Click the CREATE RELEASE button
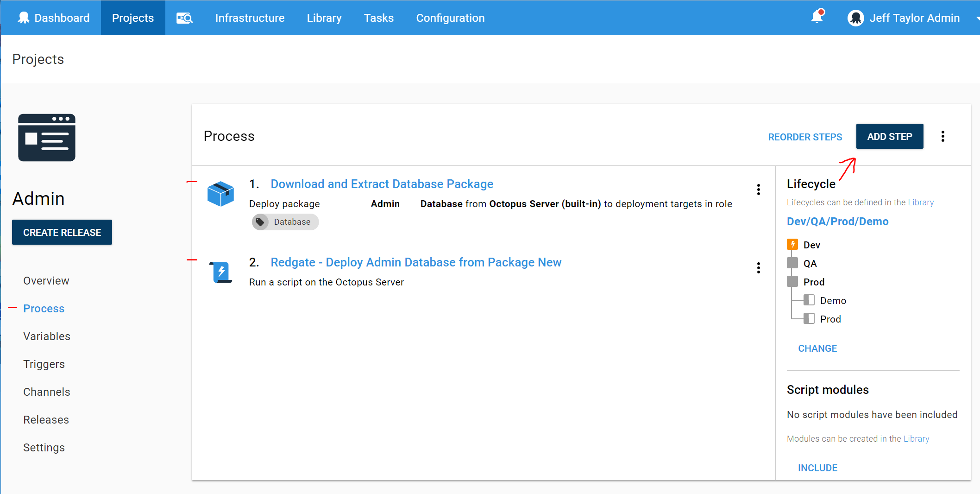This screenshot has height=494, width=980. point(62,232)
